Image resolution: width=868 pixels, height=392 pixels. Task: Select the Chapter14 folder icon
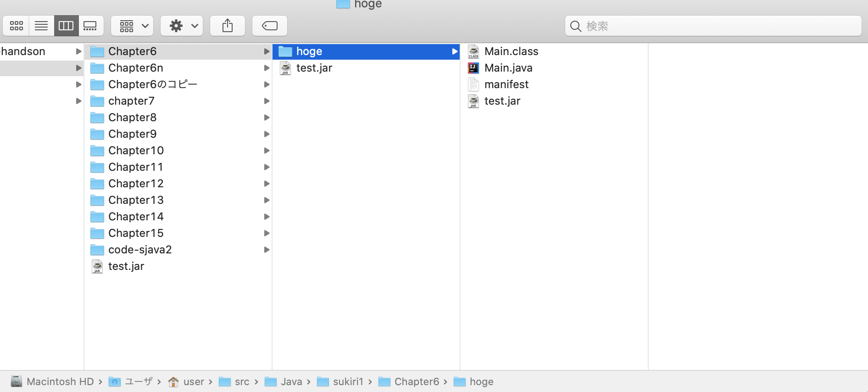(97, 217)
